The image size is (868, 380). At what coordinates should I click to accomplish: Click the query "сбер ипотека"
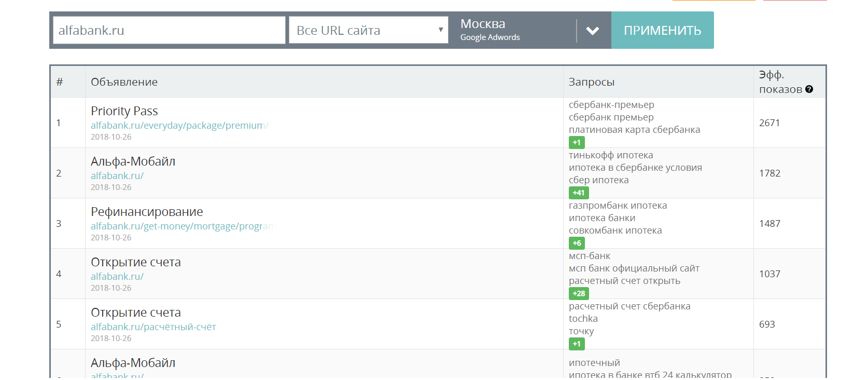[598, 180]
